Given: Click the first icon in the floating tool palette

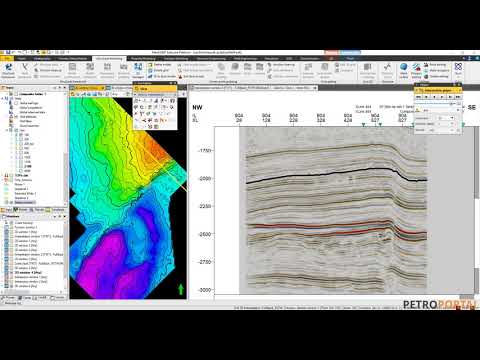Looking at the screenshot, I should pos(136,100).
